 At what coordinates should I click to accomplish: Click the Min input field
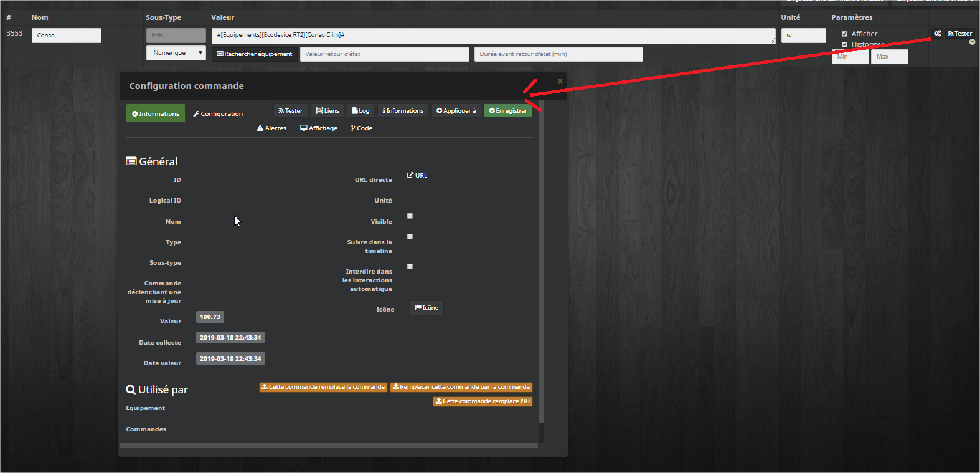850,57
